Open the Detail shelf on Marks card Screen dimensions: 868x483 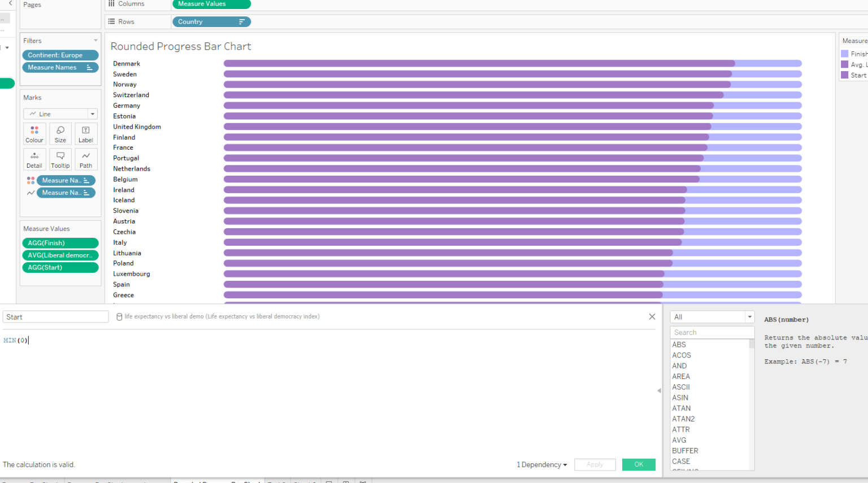34,159
